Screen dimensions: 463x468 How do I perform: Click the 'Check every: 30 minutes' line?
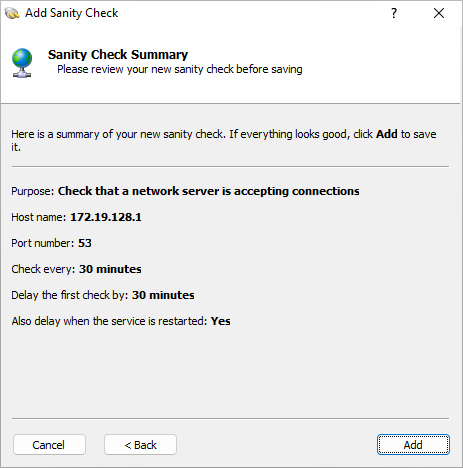(76, 269)
